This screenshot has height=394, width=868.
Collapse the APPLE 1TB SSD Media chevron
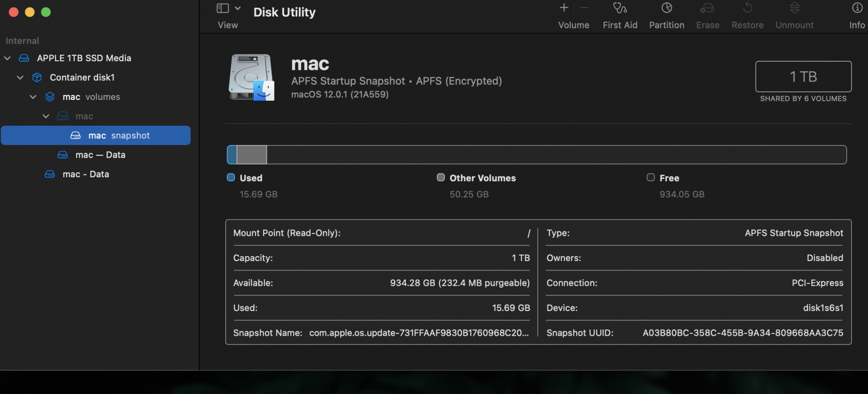click(x=7, y=58)
